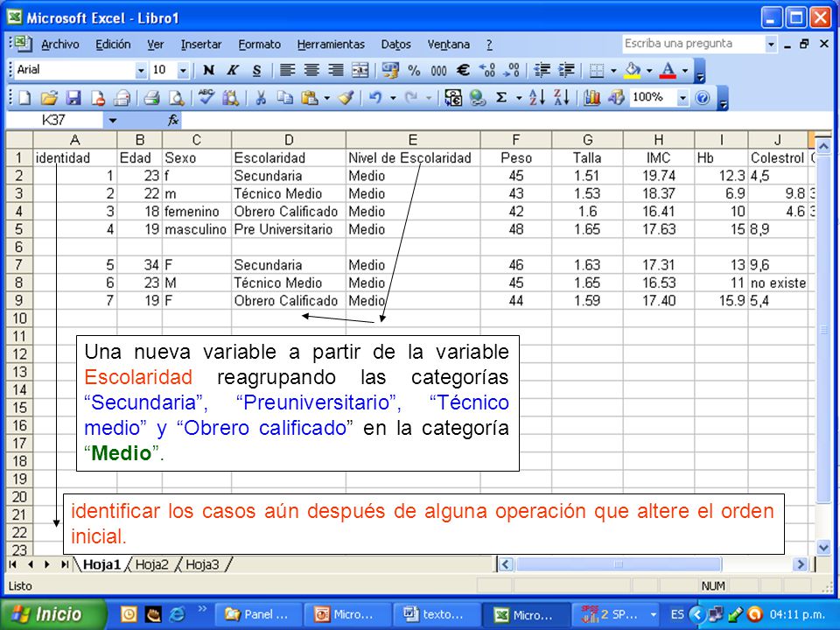This screenshot has width=840, height=630.
Task: Toggle left text alignment
Action: click(x=287, y=70)
